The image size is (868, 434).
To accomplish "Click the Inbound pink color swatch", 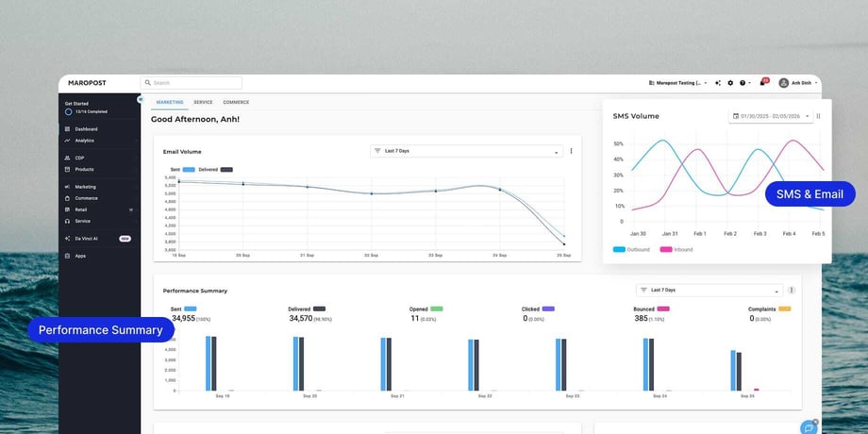I will click(x=666, y=250).
